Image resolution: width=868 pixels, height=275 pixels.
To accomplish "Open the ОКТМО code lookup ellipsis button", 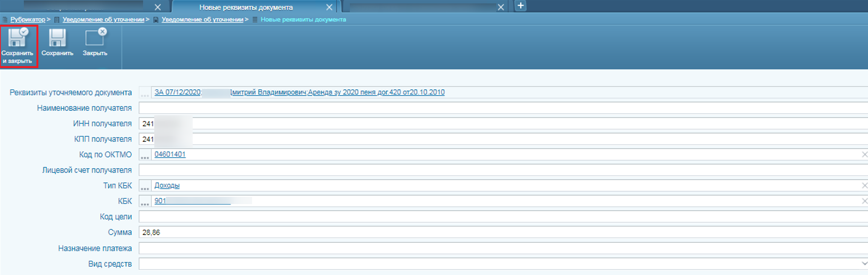I will click(x=145, y=155).
